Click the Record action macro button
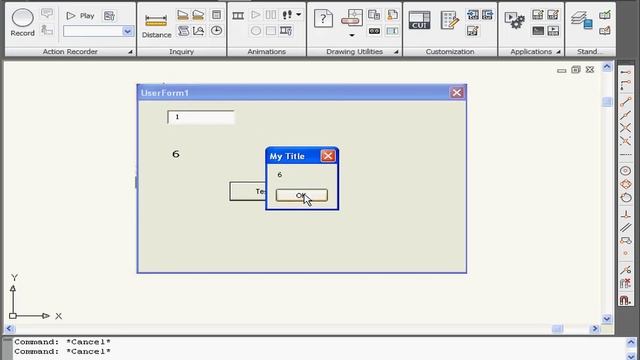The width and height of the screenshot is (640, 360). pyautogui.click(x=22, y=22)
